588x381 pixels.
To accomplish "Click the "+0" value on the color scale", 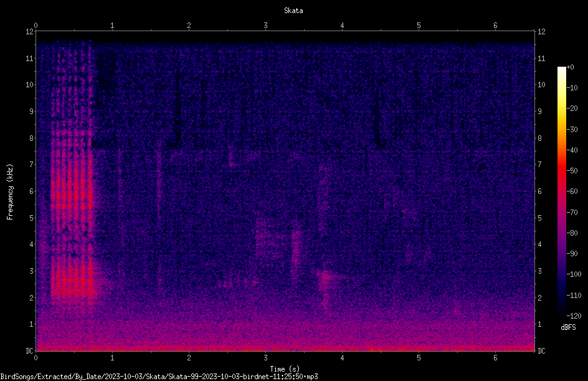I will click(571, 67).
